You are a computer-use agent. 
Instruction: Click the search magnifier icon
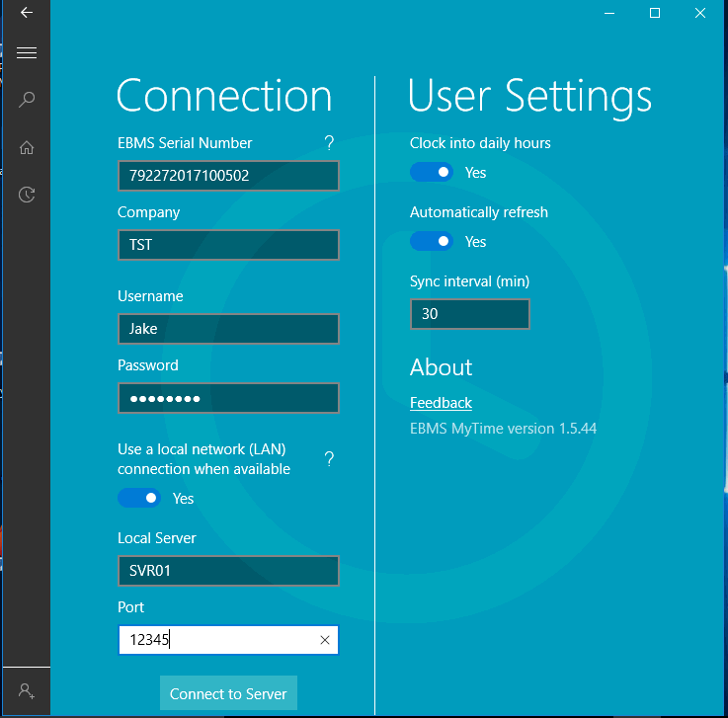tap(27, 99)
